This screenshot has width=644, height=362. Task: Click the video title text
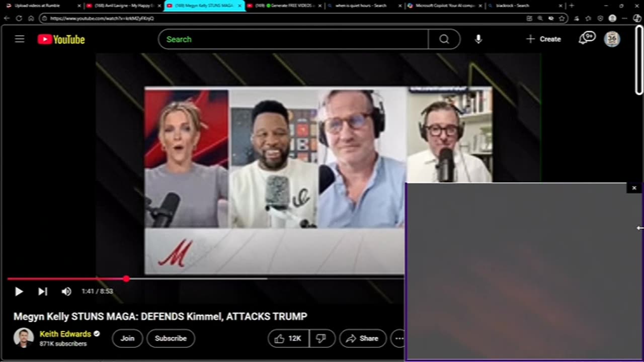(x=160, y=317)
